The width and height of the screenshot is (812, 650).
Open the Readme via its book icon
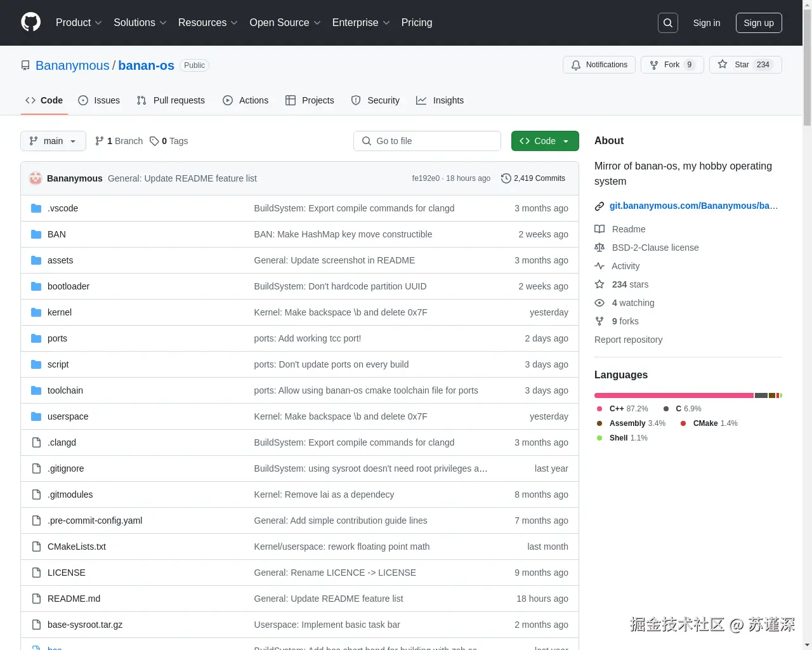(599, 229)
